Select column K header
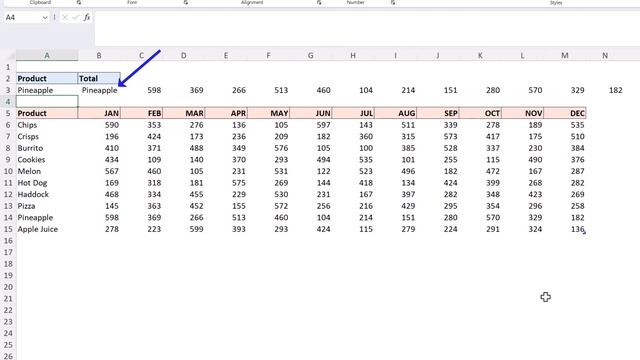The height and width of the screenshot is (360, 640). coord(480,55)
